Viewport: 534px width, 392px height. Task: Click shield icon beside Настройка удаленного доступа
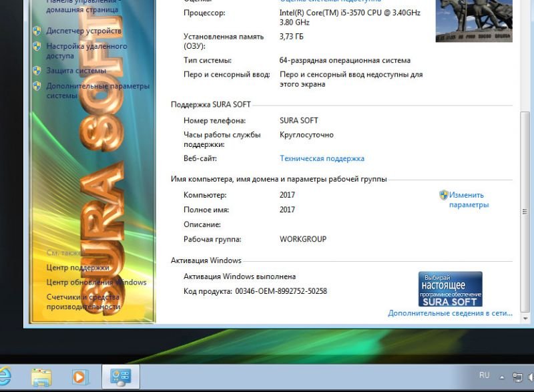pyautogui.click(x=37, y=46)
